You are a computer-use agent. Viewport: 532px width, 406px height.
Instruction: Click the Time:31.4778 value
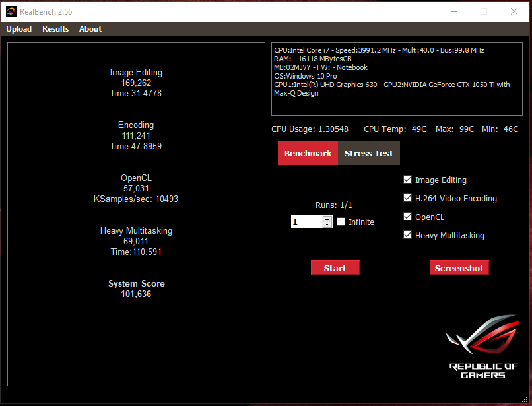tap(136, 93)
